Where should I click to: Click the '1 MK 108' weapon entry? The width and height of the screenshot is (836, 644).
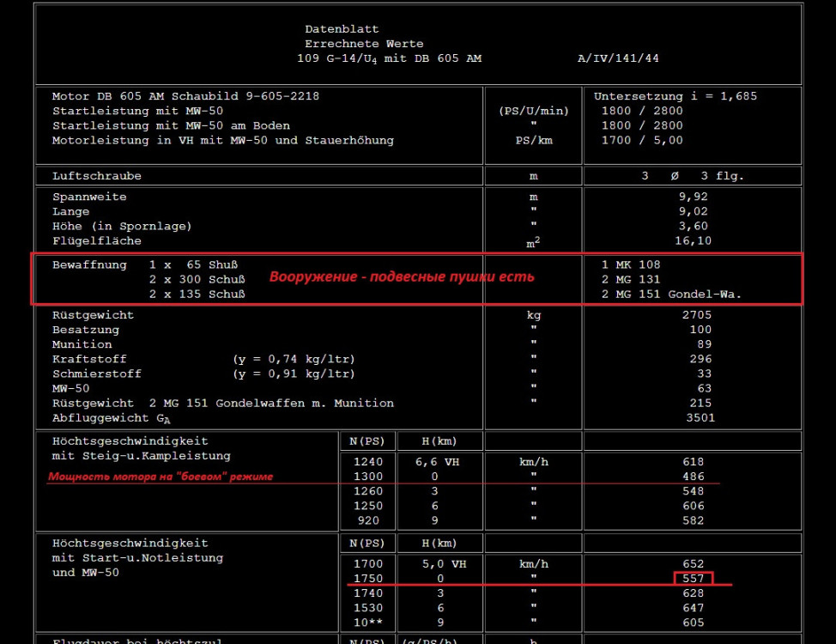[x=631, y=264]
